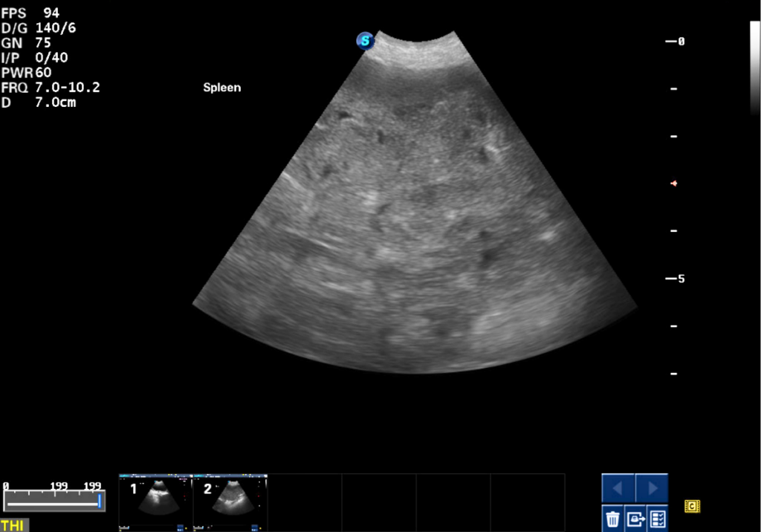Jump to middle of the cine frame slider
Image resolution: width=761 pixels, height=532 pixels.
[54, 502]
